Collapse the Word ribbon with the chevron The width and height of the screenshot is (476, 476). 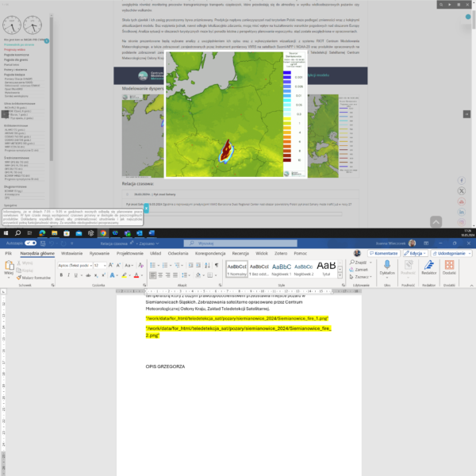point(471,286)
